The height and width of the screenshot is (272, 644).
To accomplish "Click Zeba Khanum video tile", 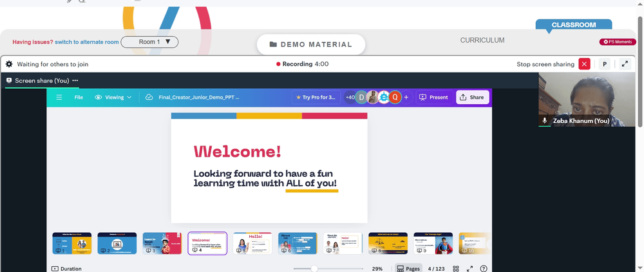I will [587, 99].
